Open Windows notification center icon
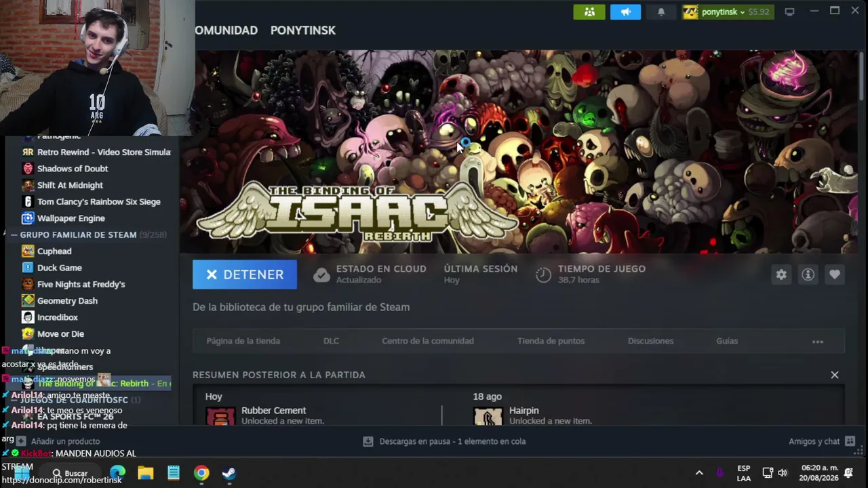 (848, 473)
